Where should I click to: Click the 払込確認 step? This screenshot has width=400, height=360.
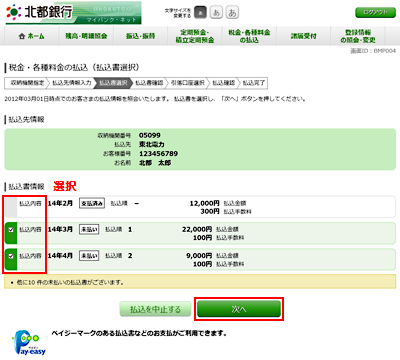point(224,83)
